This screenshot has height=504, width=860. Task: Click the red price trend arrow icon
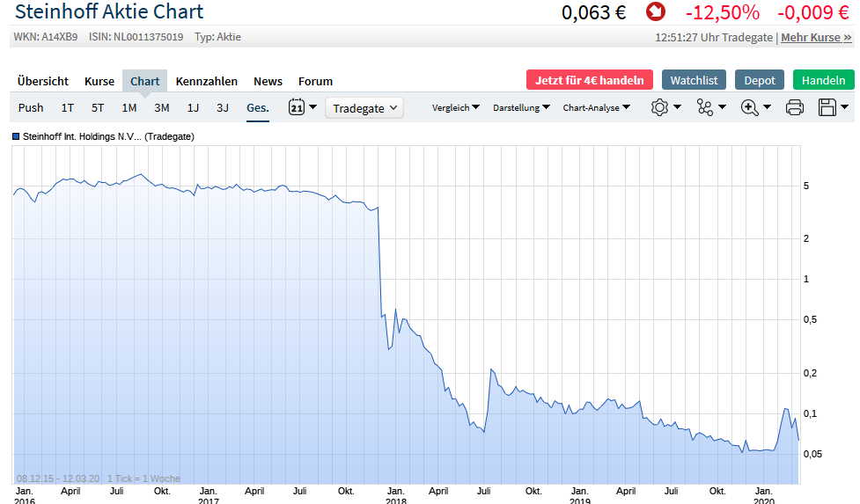click(x=656, y=11)
